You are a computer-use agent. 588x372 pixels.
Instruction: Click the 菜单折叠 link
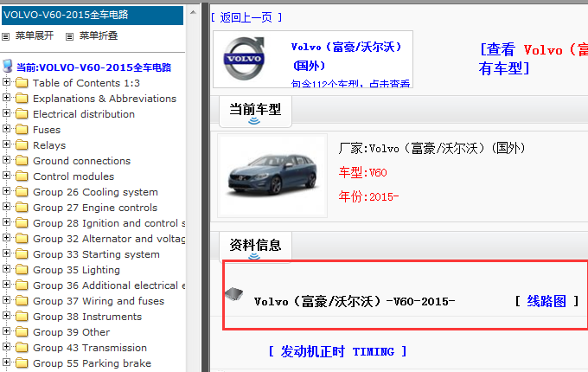tap(99, 36)
